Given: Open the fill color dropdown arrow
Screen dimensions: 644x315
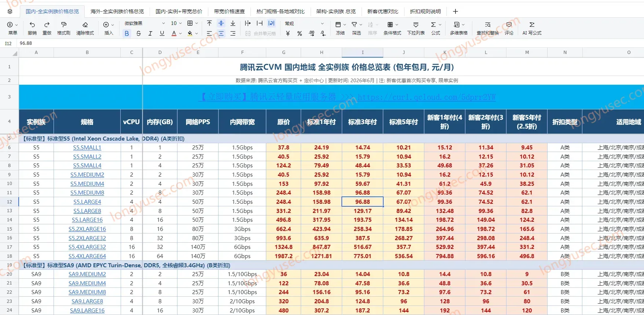Looking at the screenshot, I should [197, 34].
